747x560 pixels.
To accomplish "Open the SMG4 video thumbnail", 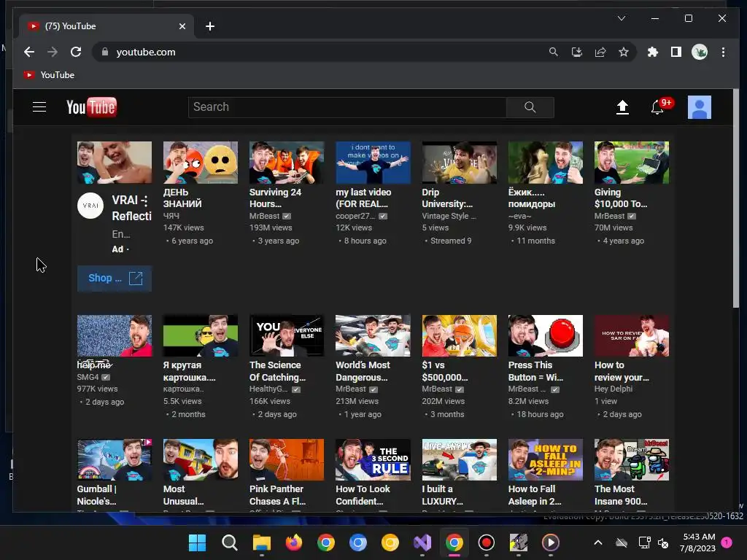I will tap(115, 335).
